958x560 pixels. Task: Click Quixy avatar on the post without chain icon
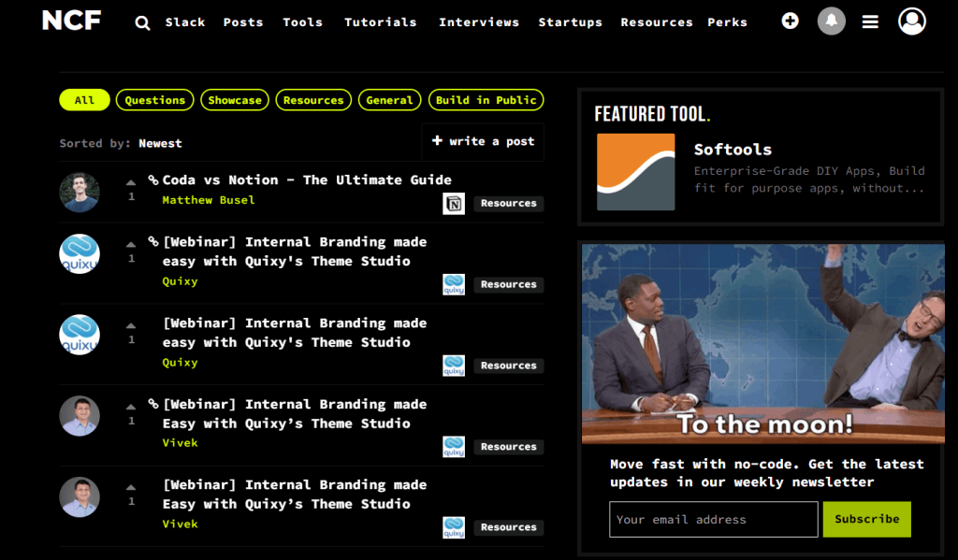point(80,335)
